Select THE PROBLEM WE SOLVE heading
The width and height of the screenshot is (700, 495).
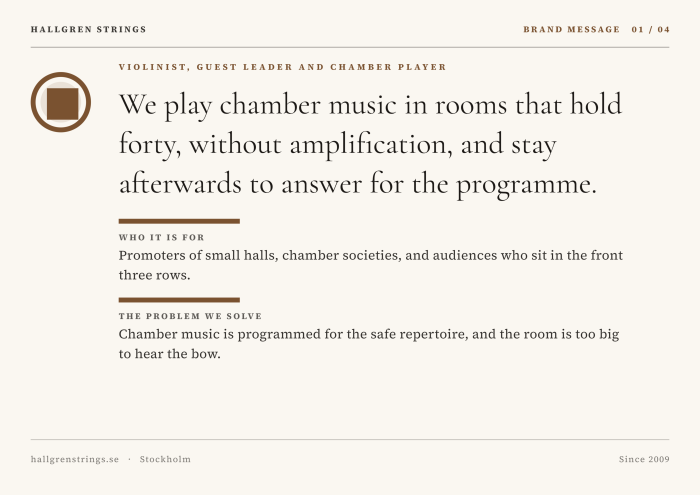tap(190, 316)
